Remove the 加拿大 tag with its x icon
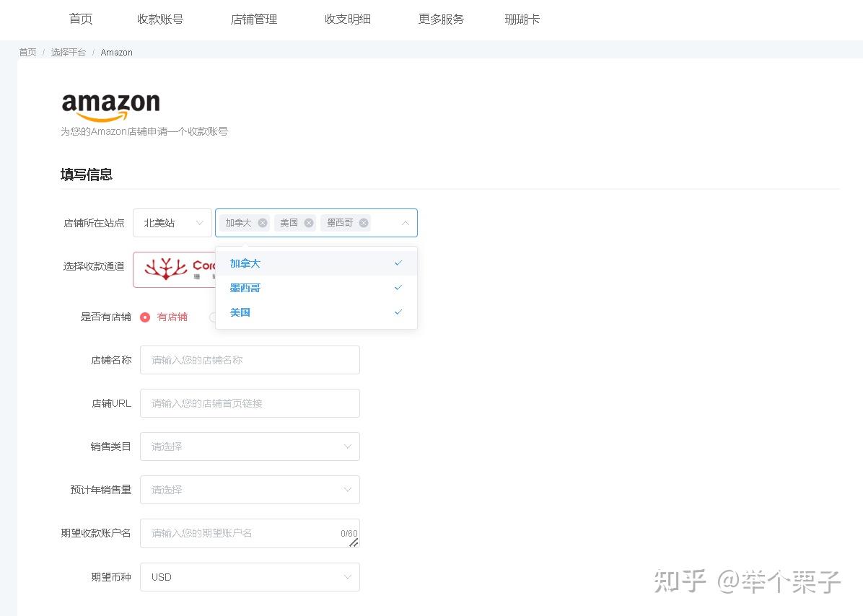 tap(263, 223)
